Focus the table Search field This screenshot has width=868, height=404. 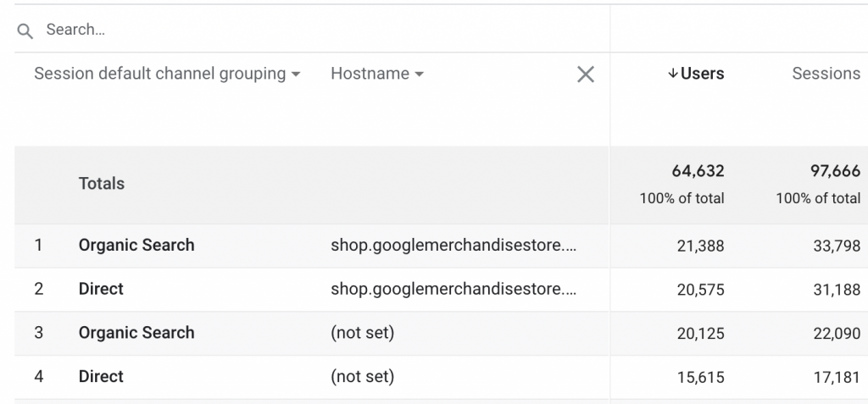point(310,30)
